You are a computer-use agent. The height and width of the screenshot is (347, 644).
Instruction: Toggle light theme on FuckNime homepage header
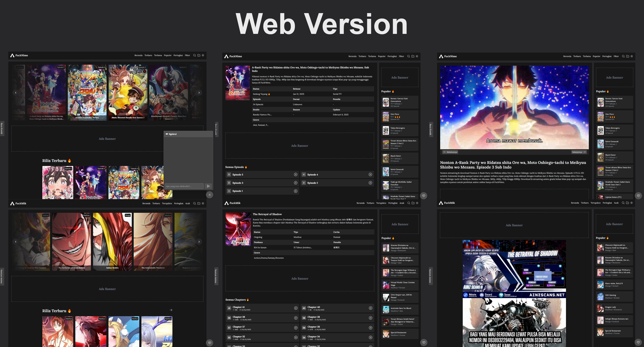coord(203,55)
